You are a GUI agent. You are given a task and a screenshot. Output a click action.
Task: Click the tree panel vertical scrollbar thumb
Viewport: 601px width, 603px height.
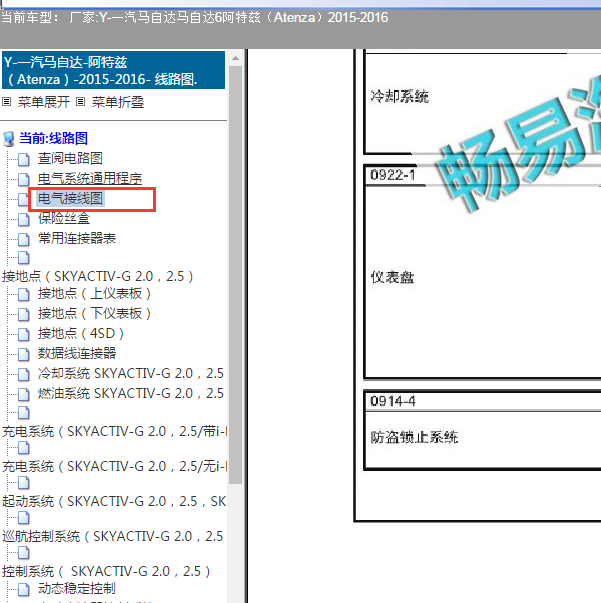(x=235, y=275)
